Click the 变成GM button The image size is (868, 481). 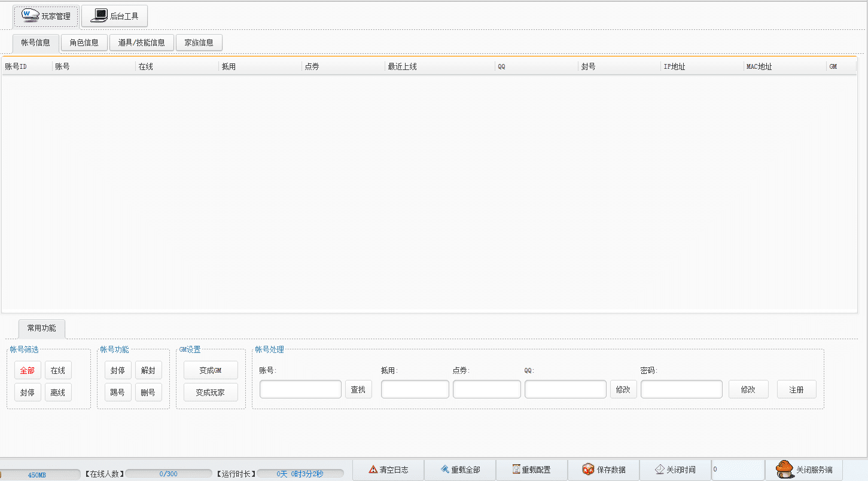(x=211, y=370)
